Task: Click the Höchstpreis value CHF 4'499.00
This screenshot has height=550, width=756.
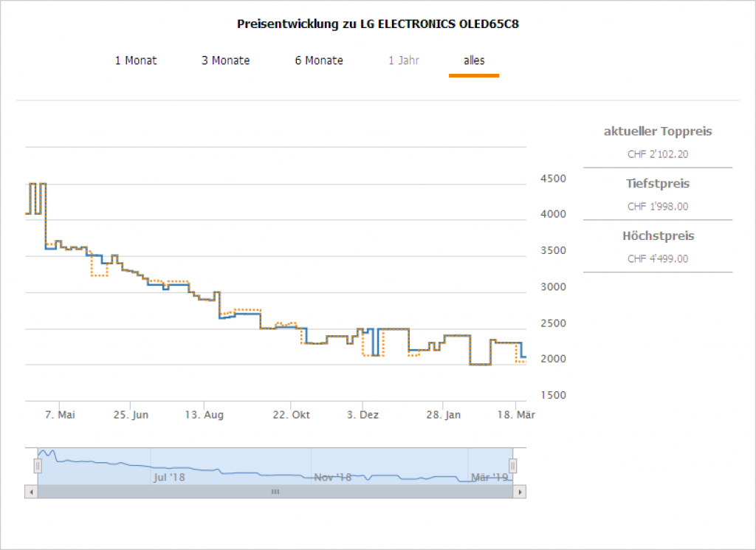Action: [x=658, y=259]
